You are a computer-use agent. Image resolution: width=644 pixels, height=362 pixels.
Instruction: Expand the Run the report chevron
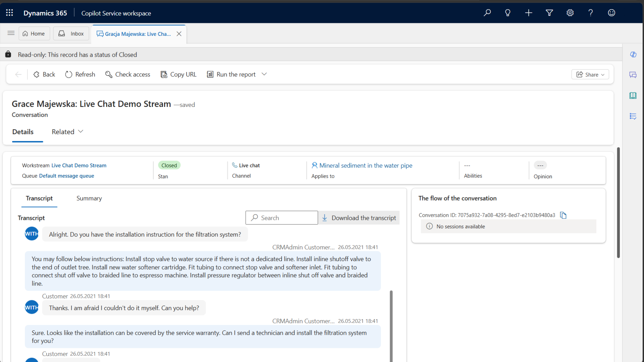pyautogui.click(x=264, y=74)
